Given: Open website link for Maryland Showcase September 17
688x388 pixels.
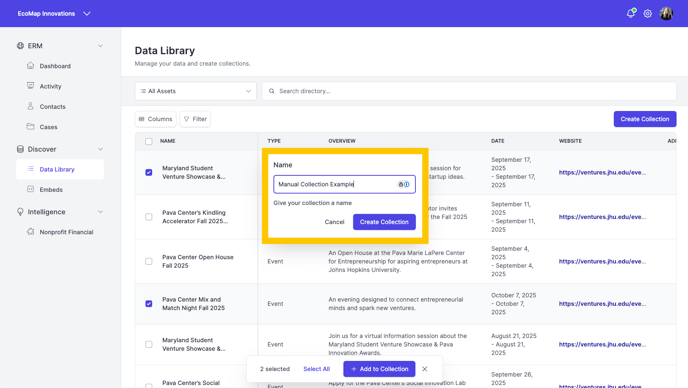Looking at the screenshot, I should click(x=602, y=172).
